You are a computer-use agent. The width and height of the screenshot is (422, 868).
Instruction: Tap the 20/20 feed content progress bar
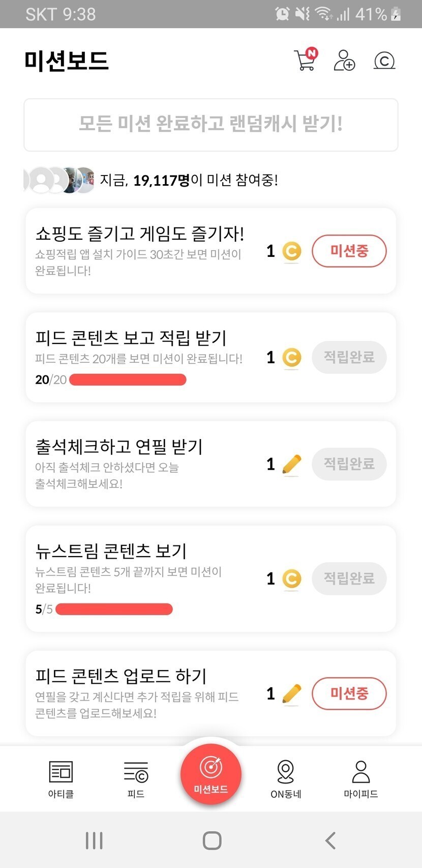128,380
